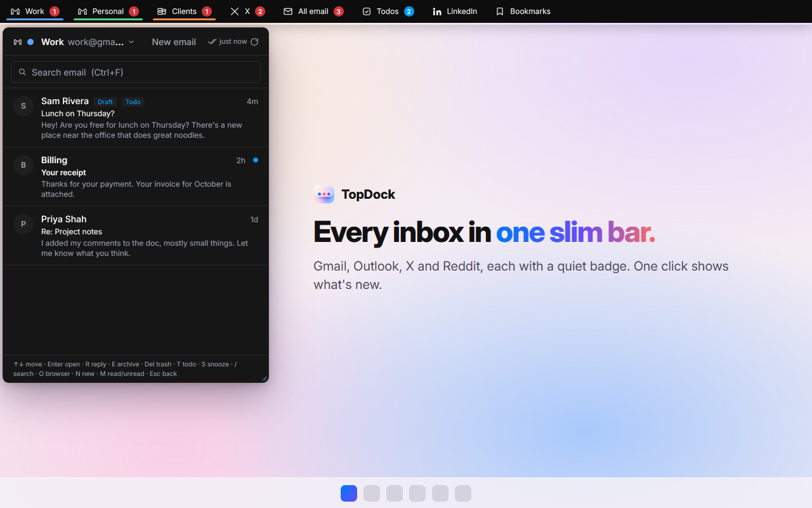Open the 'Re: Project notes' subject line
Screen dimensions: 812x508
(x=72, y=232)
